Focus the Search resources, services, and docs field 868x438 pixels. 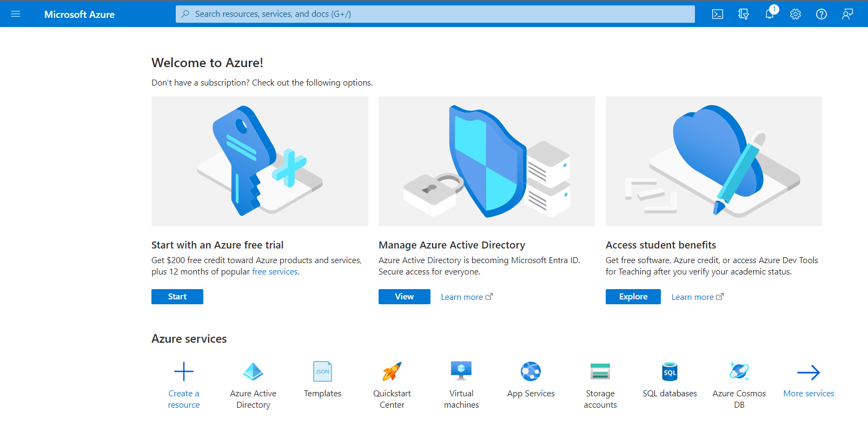click(435, 14)
